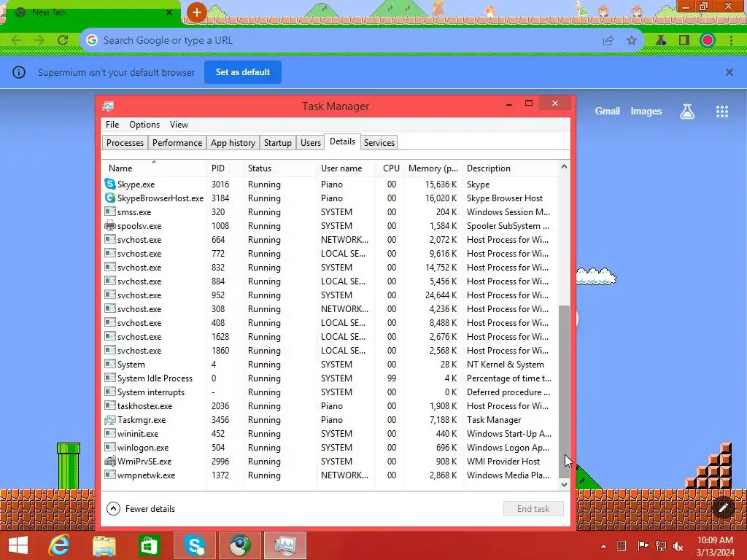Collapse Task Manager with Fewer details
Image resolution: width=747 pixels, height=560 pixels.
(x=141, y=508)
